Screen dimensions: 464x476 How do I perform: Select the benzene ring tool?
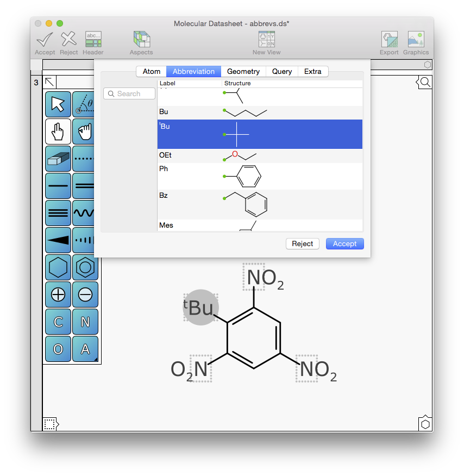[85, 267]
